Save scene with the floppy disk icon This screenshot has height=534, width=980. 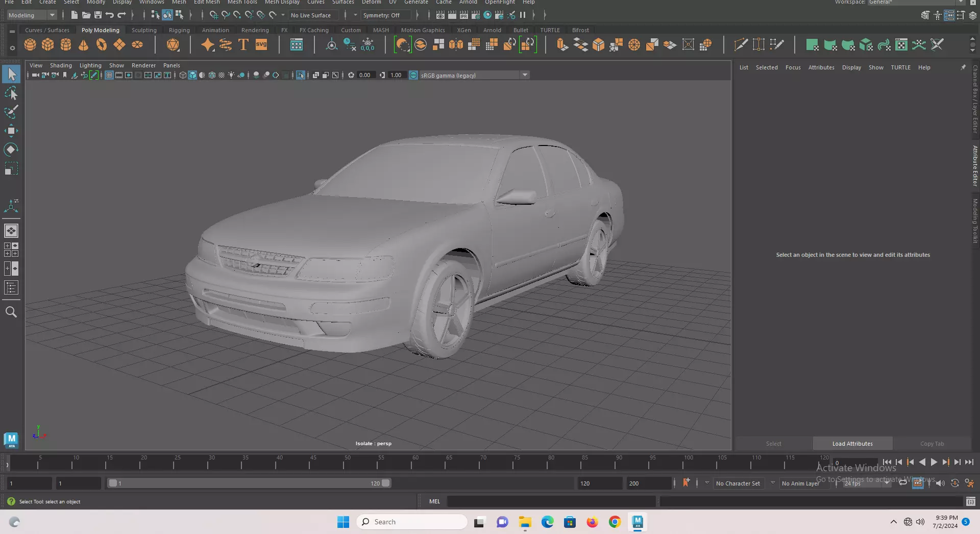(98, 15)
